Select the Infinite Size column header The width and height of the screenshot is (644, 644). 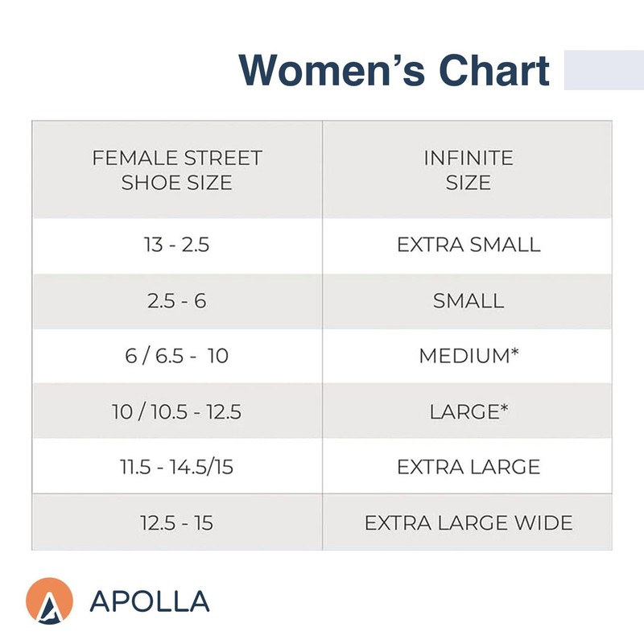[x=469, y=170]
